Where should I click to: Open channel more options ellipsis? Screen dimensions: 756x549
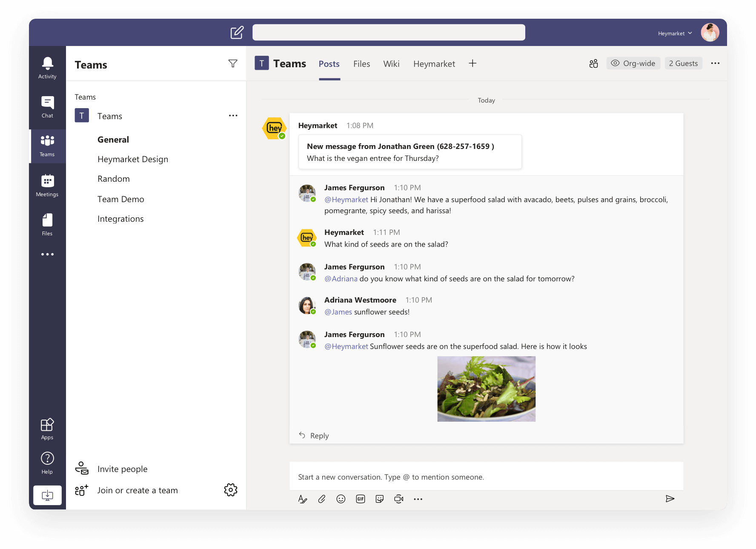[715, 63]
